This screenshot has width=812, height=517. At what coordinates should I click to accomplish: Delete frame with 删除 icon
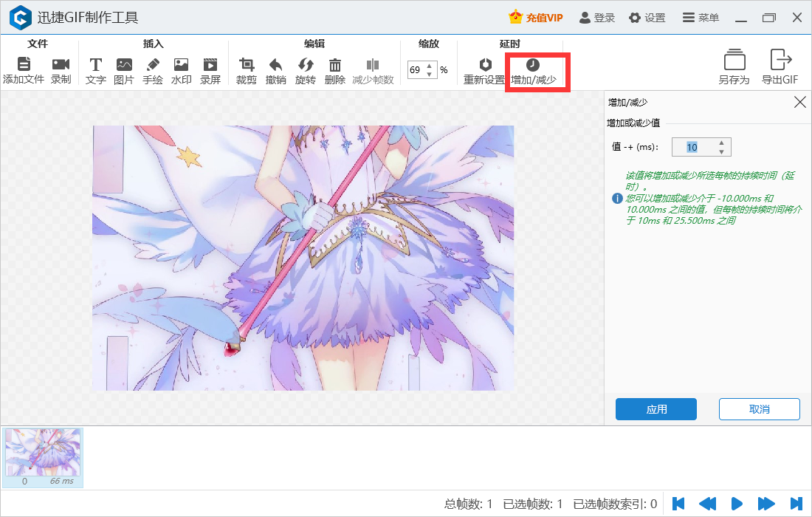(x=335, y=65)
